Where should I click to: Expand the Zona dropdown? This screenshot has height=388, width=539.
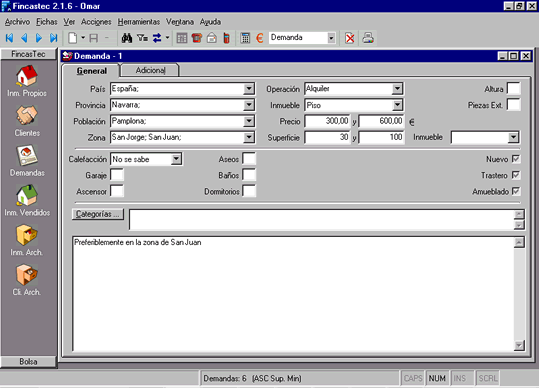coord(249,137)
